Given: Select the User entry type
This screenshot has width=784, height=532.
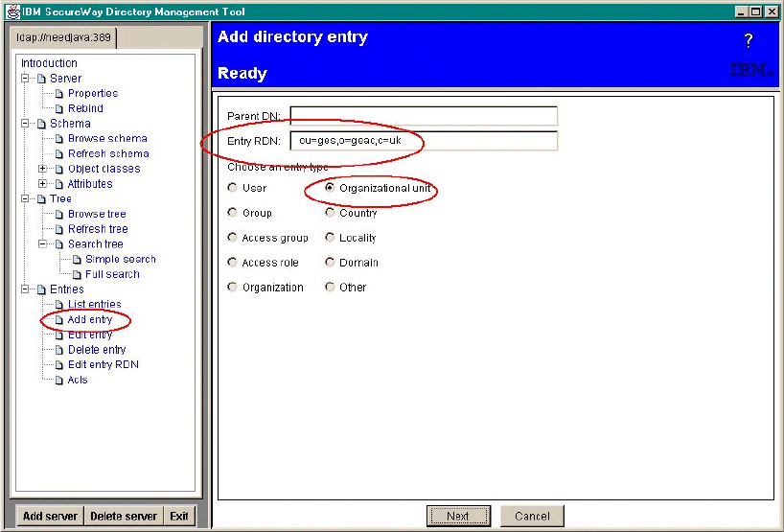Looking at the screenshot, I should click(232, 188).
